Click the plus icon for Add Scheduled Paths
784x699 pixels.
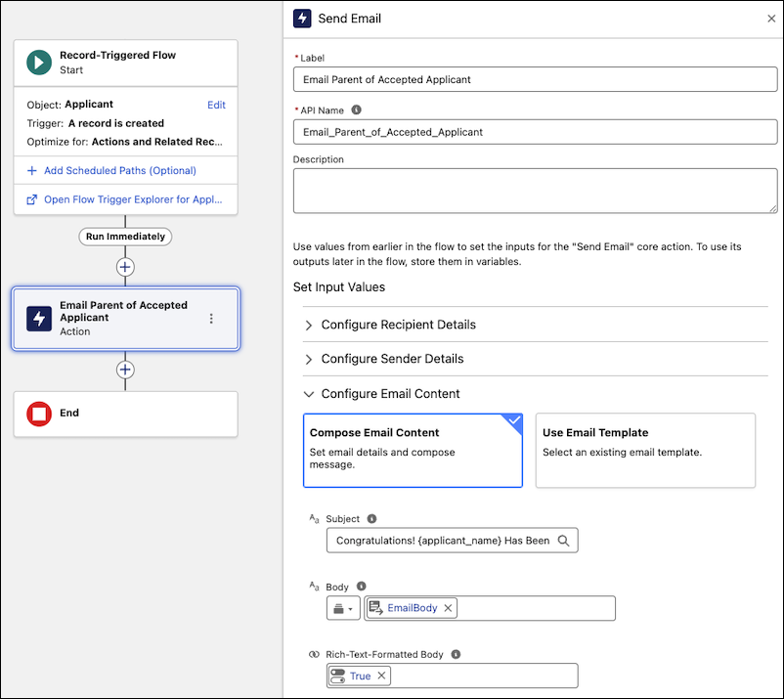[x=31, y=170]
